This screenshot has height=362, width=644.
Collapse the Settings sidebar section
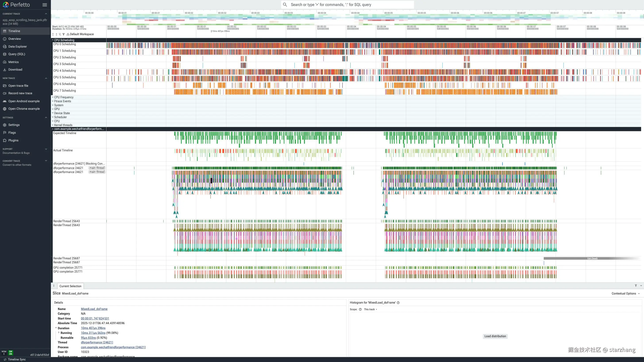tap(46, 117)
